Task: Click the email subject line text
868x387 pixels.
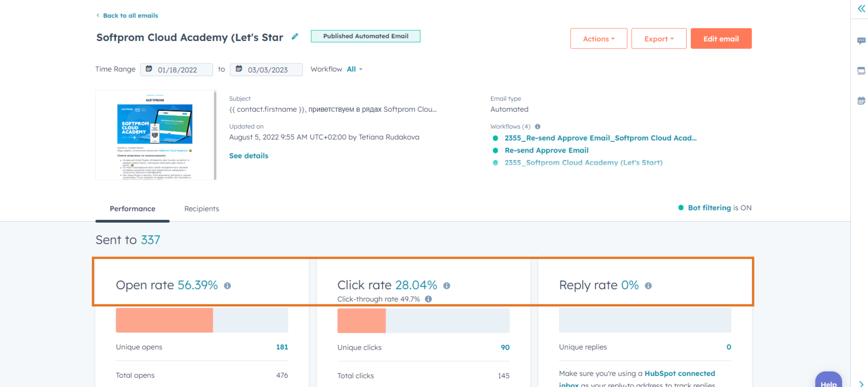Action: click(333, 110)
